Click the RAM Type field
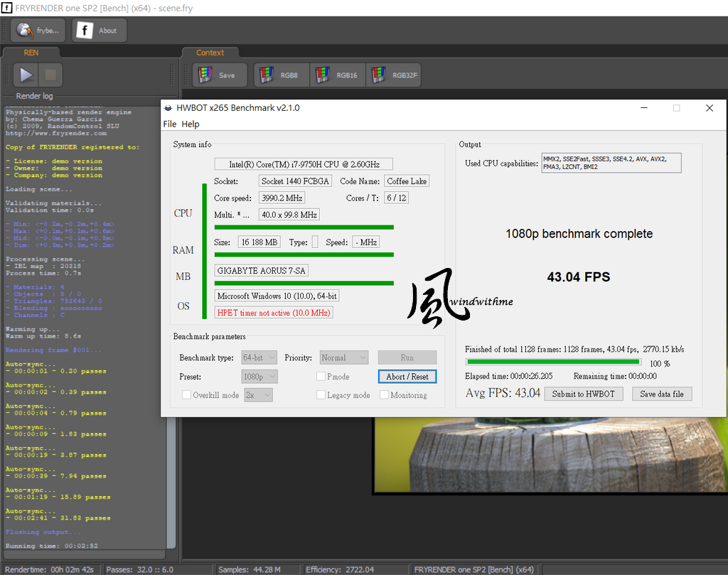The image size is (728, 575). tap(315, 242)
